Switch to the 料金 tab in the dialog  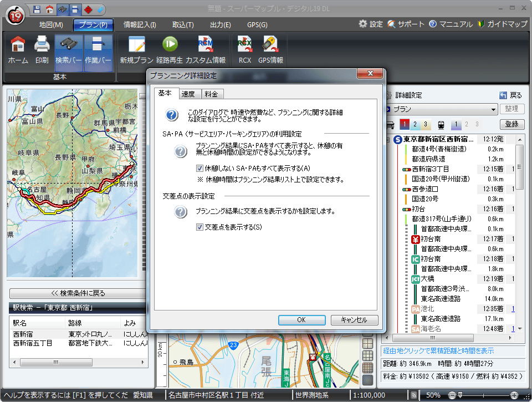212,94
